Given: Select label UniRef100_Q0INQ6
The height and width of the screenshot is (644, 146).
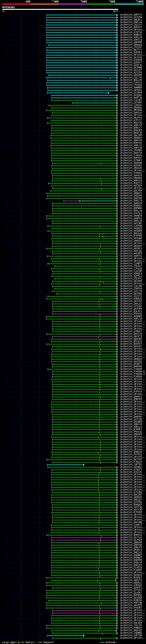Looking at the screenshot, I should pyautogui.click(x=131, y=67).
